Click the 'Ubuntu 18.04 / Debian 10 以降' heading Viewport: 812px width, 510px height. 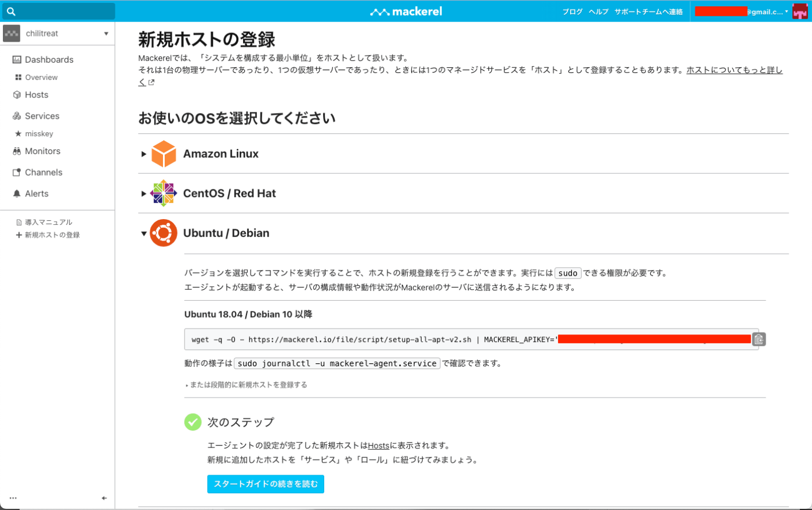coord(248,314)
